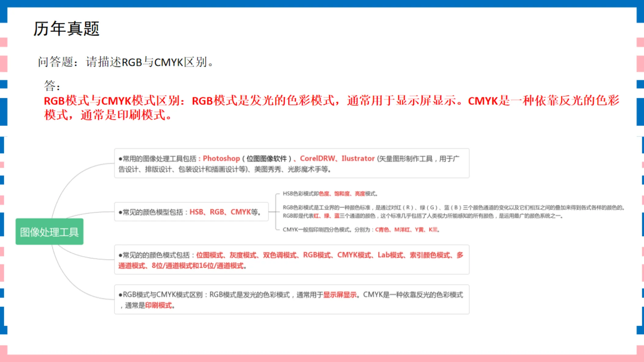Click the RGB色彩模式是工业界的一种颜色标准 line
Viewport: 644px width, 362px height.
click(454, 208)
